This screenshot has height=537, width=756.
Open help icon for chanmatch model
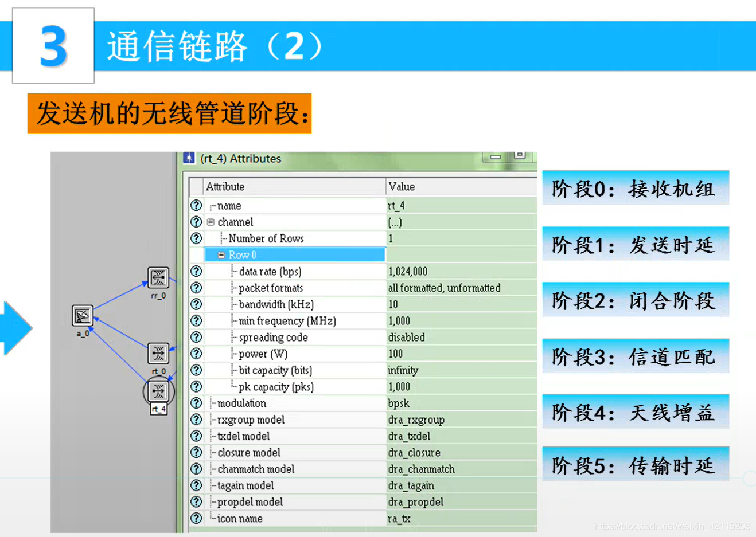tap(196, 469)
